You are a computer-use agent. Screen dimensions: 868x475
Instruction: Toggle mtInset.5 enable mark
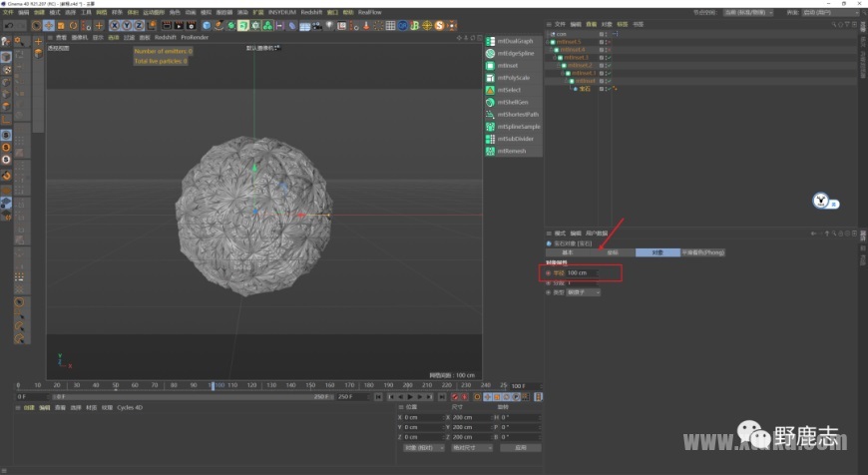pos(609,42)
